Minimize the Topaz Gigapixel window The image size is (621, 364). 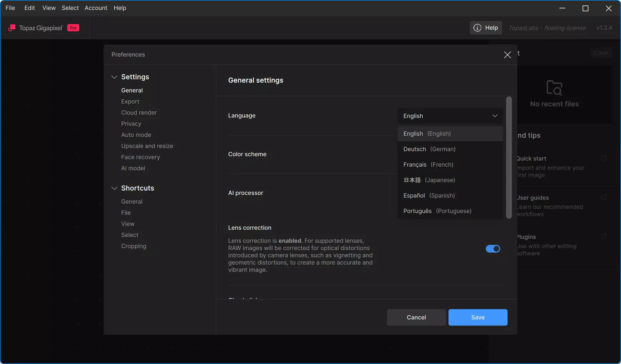562,8
